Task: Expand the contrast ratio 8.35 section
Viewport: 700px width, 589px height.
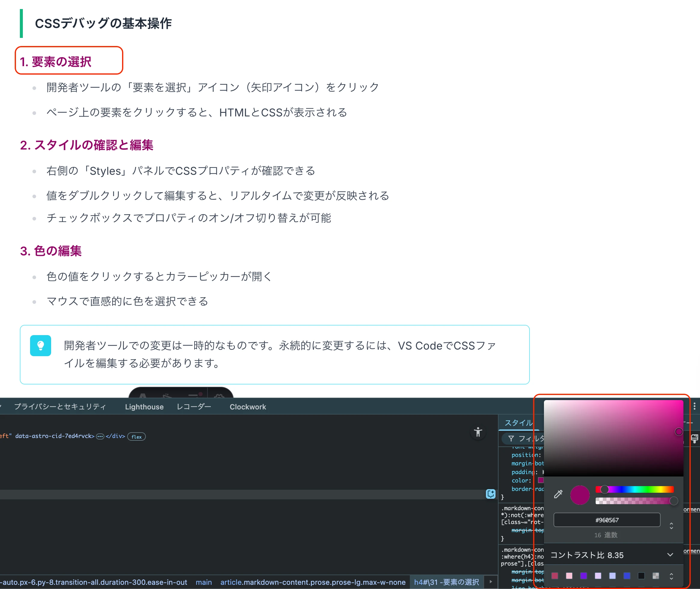Action: point(670,555)
